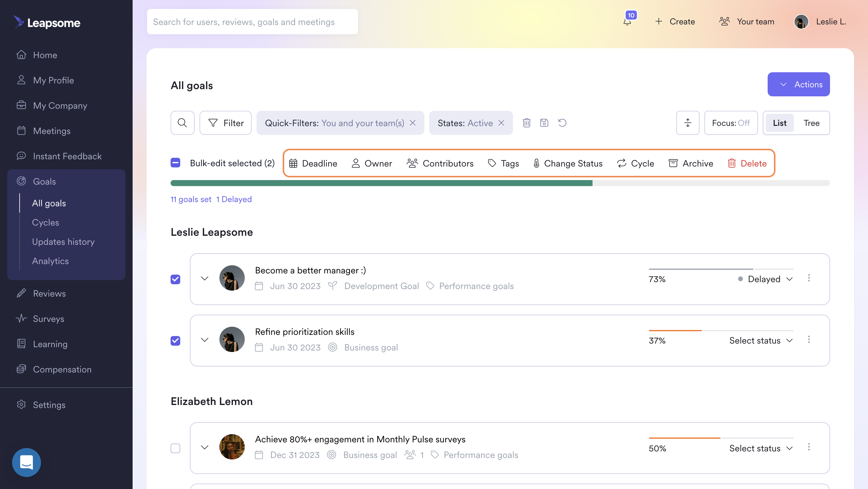The image size is (868, 489).
Task: Open Your team
Action: pyautogui.click(x=747, y=22)
